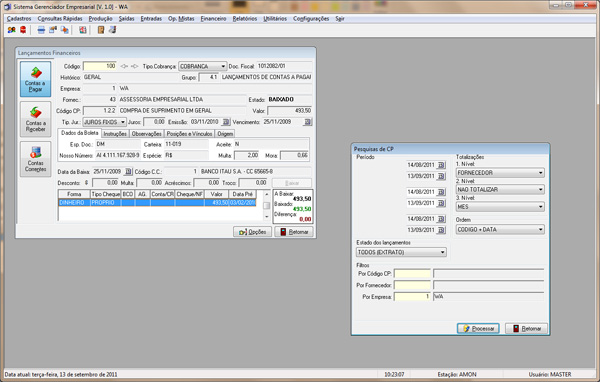Go to previous record arrow beside Código
600x382 pixels.
coord(124,66)
